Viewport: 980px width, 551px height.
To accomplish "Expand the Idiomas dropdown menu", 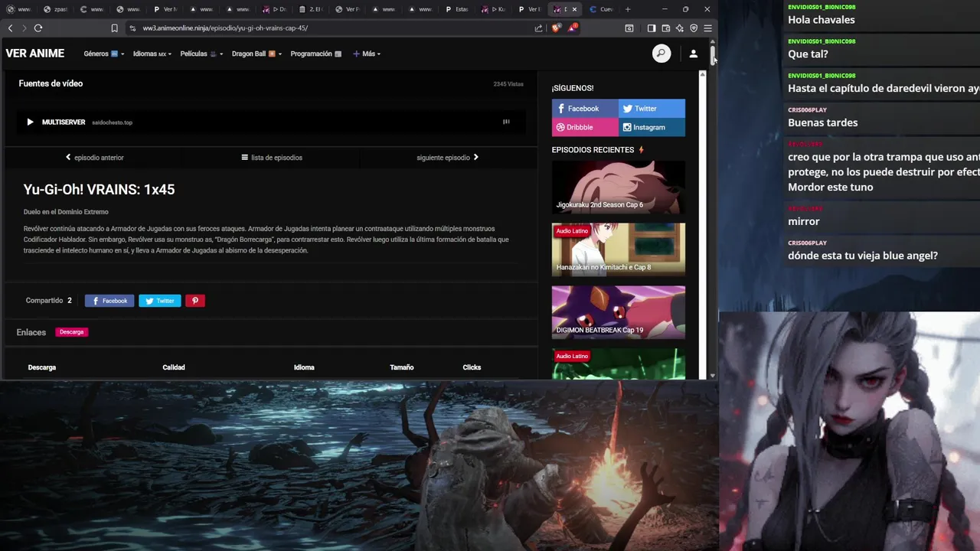I will (152, 54).
